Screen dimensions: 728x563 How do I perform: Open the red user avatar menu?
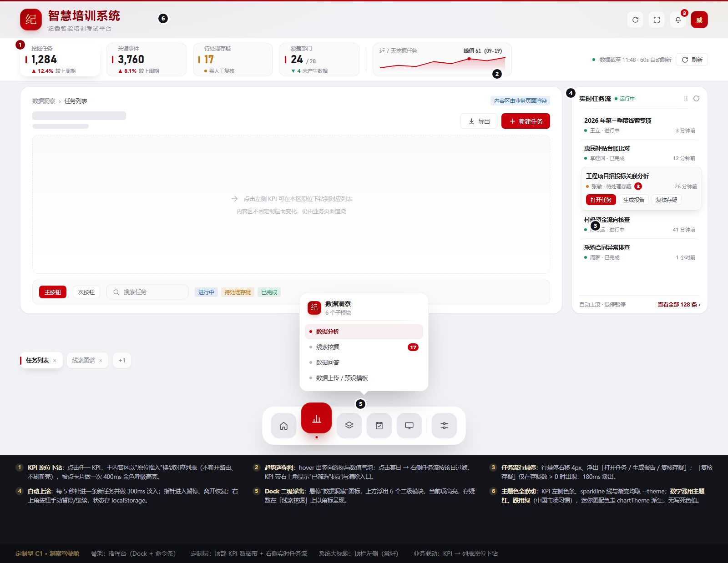tap(699, 20)
